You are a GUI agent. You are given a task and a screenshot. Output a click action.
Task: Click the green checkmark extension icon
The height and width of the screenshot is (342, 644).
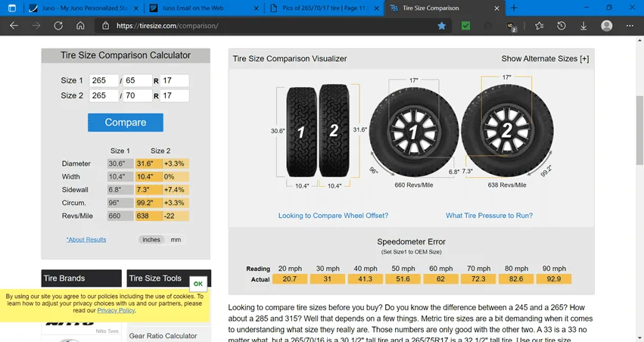pos(465,26)
